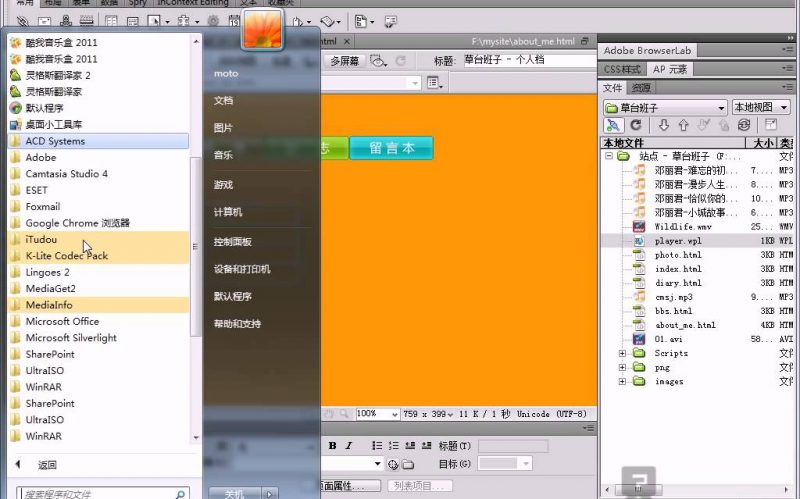Click the 多屏幕 button
This screenshot has height=499, width=800.
tap(345, 61)
